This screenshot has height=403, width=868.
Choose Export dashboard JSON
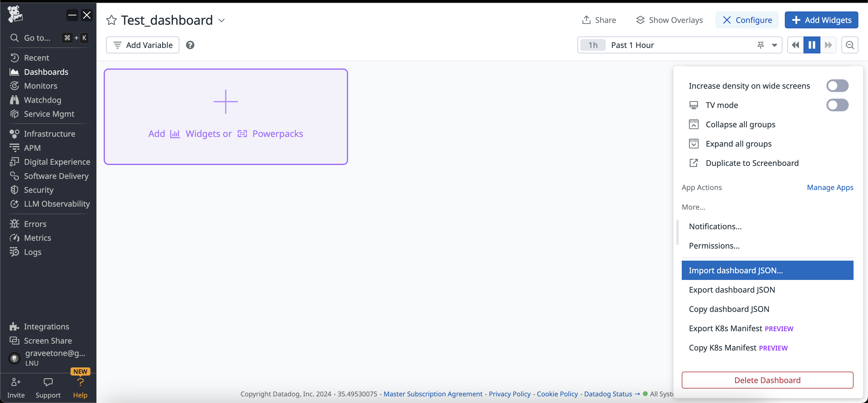tap(731, 290)
